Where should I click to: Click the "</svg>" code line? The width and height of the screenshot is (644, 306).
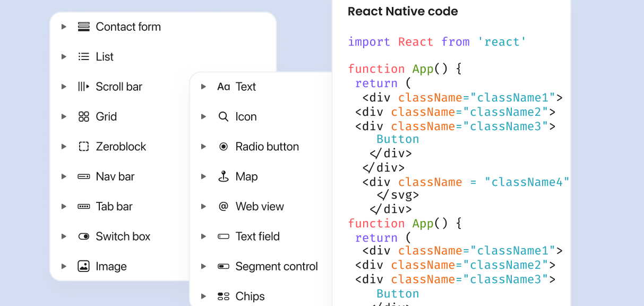click(398, 195)
